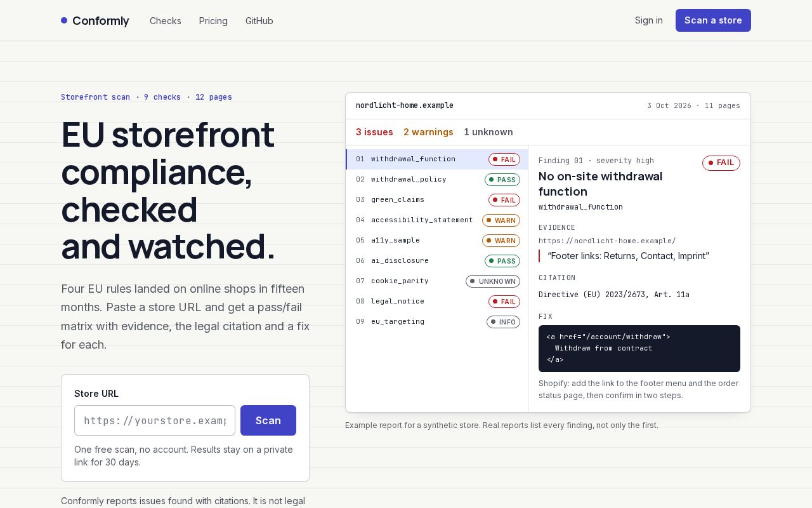812x508 pixels.
Task: Click the fix code snippet block
Action: pyautogui.click(x=639, y=349)
